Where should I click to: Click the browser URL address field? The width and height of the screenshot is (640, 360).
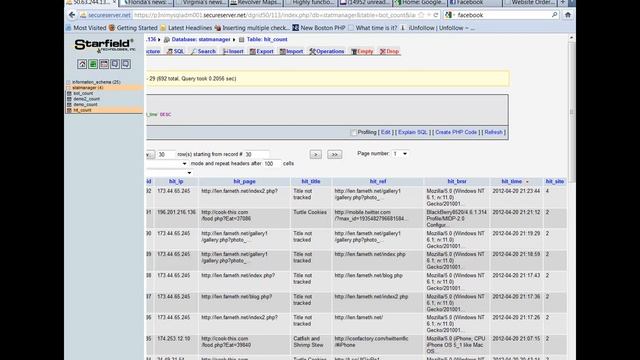(x=276, y=15)
